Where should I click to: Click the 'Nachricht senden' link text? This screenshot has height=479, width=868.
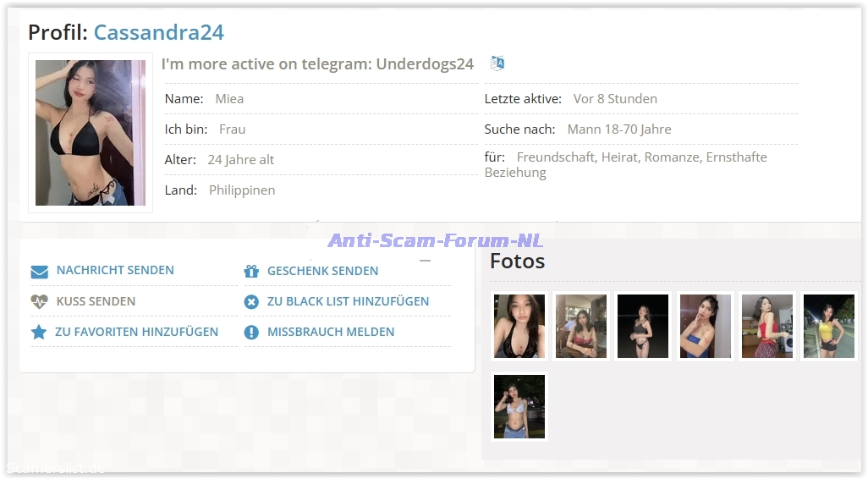point(115,271)
